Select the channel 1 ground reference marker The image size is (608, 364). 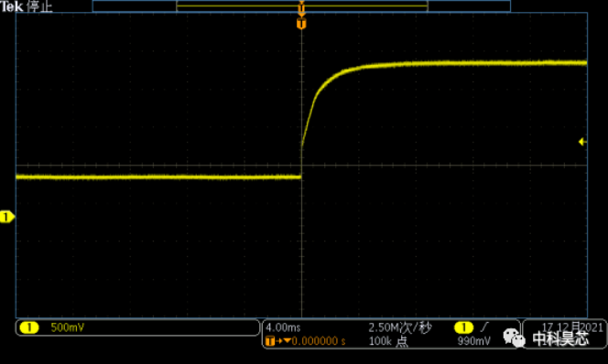pyautogui.click(x=7, y=217)
